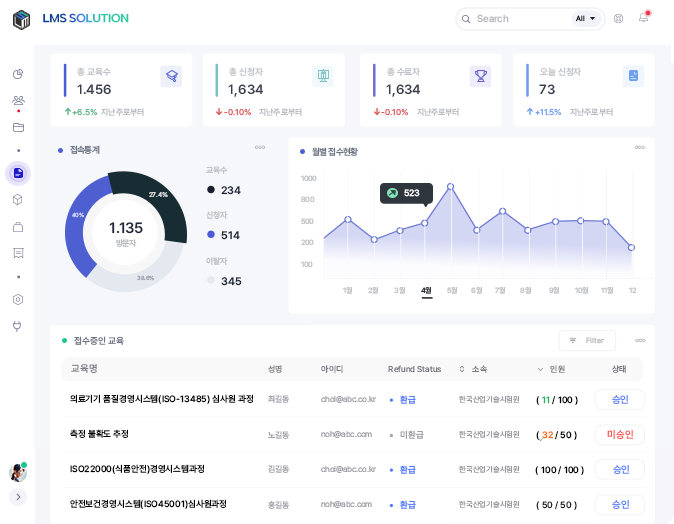Image resolution: width=674 pixels, height=524 pixels.
Task: Click the magnifier search icon
Action: [x=466, y=19]
